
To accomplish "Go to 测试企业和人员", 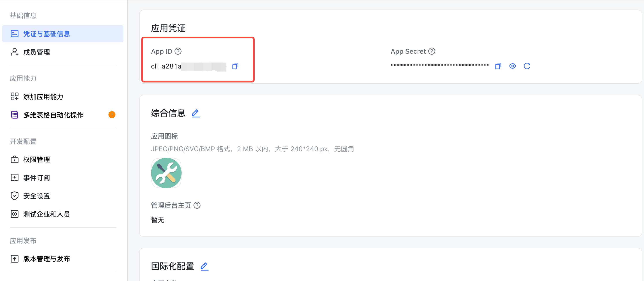I will coord(46,214).
